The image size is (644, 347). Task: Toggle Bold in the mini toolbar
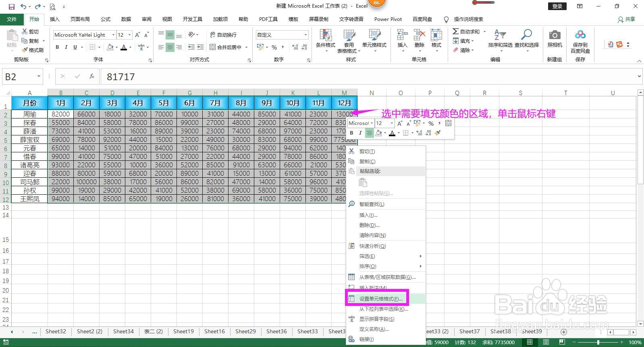click(351, 133)
